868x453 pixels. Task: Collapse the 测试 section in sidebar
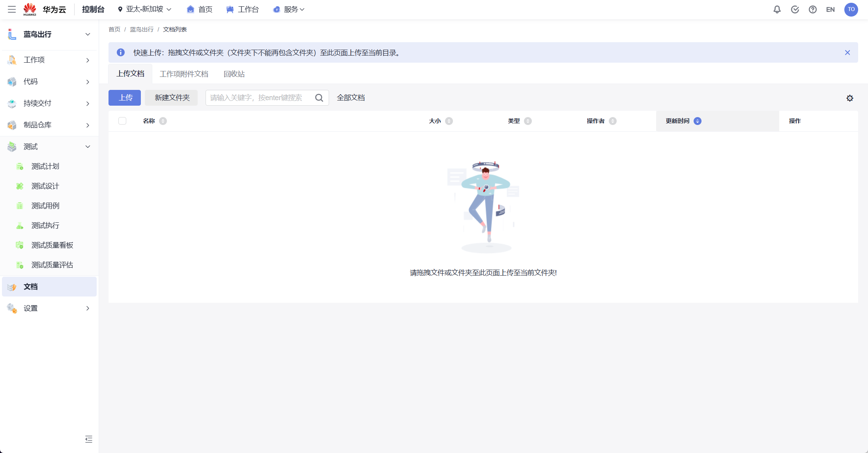[x=88, y=146]
